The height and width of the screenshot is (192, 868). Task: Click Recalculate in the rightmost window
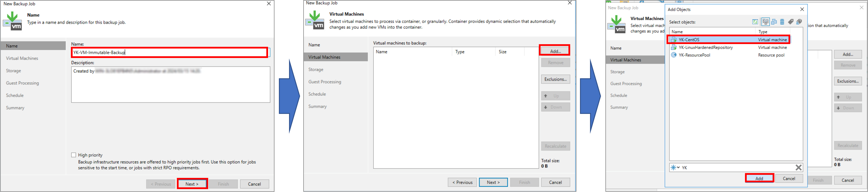pos(848,146)
